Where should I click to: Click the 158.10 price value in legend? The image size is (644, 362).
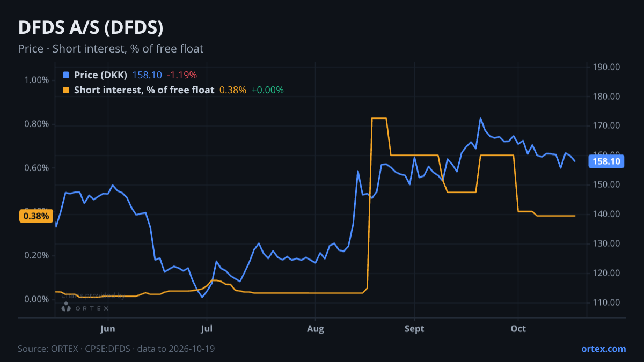point(147,75)
